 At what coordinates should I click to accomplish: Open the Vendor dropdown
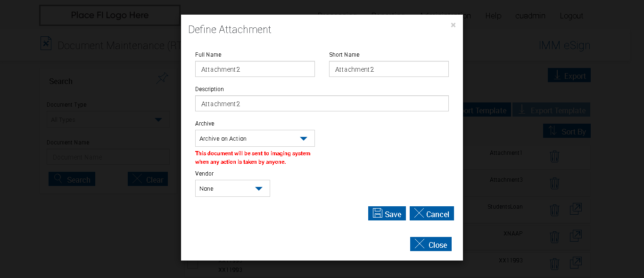tap(232, 188)
